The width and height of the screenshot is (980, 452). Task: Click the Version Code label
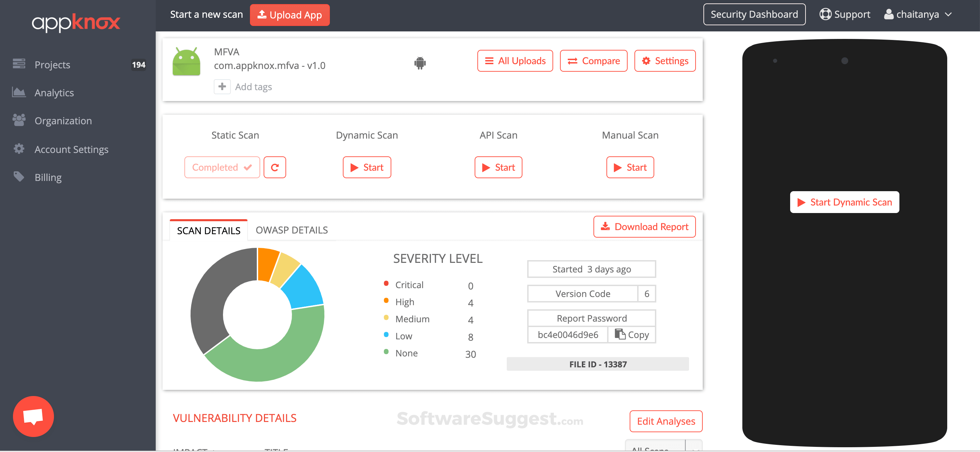tap(583, 294)
